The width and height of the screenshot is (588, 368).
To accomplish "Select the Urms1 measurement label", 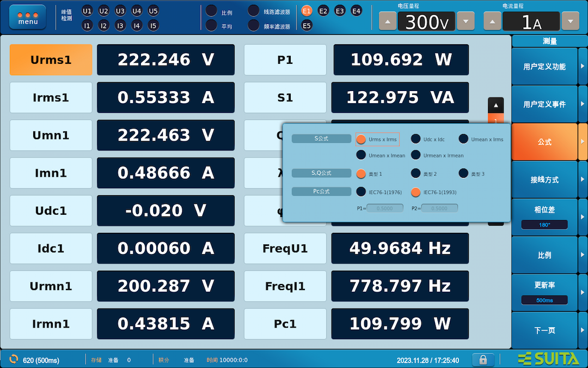I will tap(51, 60).
